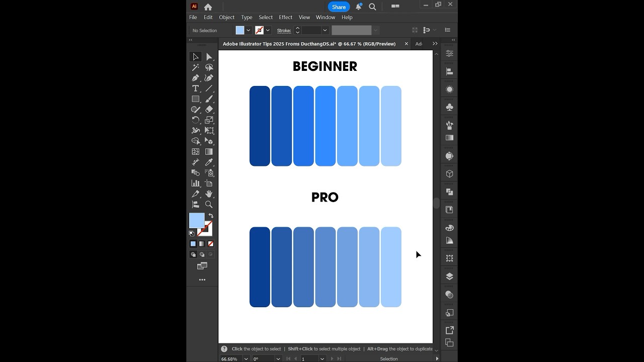The height and width of the screenshot is (362, 644).
Task: Open the 3D and Materials panel
Action: tap(449, 174)
